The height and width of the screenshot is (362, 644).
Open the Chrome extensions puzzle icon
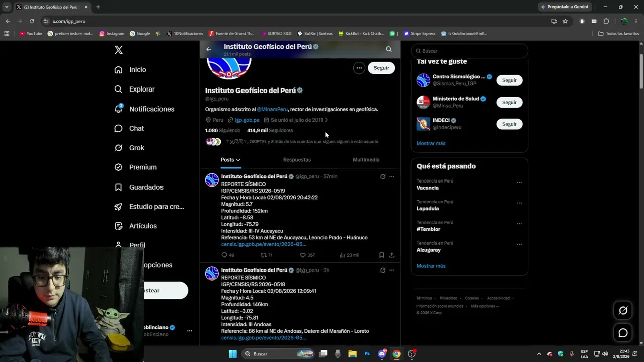606,21
